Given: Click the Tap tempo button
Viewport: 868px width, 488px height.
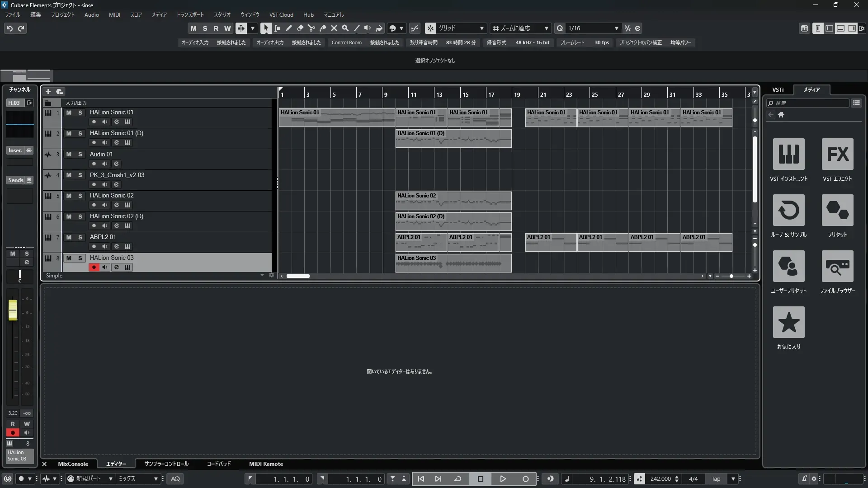Looking at the screenshot, I should pos(716,479).
